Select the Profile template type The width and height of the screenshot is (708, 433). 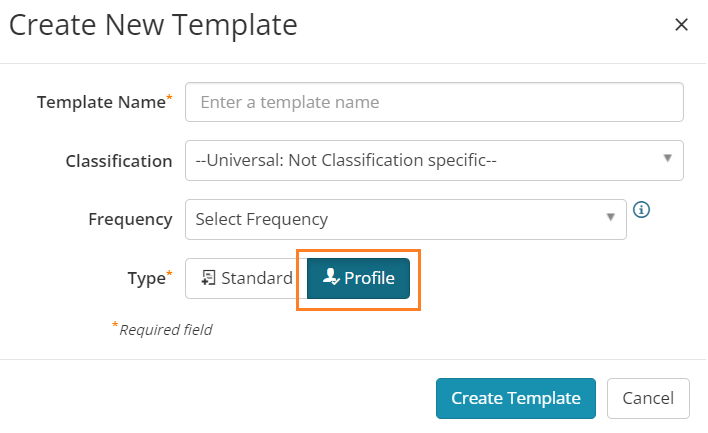[x=359, y=278]
